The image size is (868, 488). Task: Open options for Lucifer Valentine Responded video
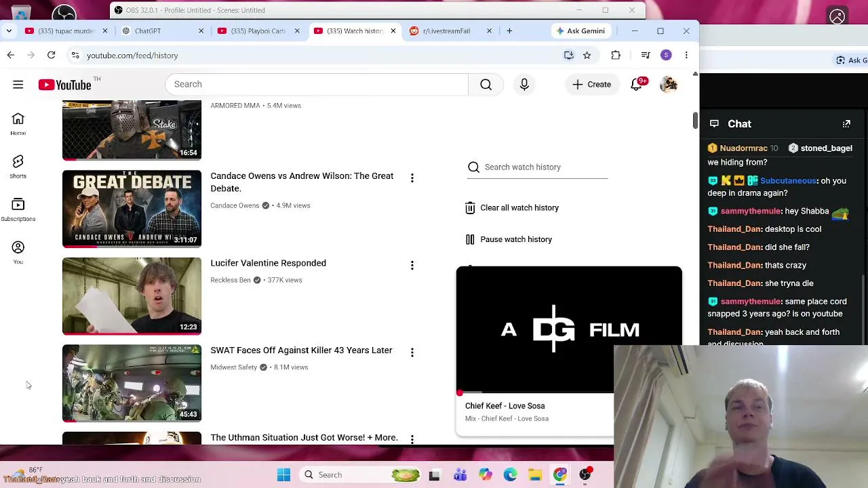point(412,265)
